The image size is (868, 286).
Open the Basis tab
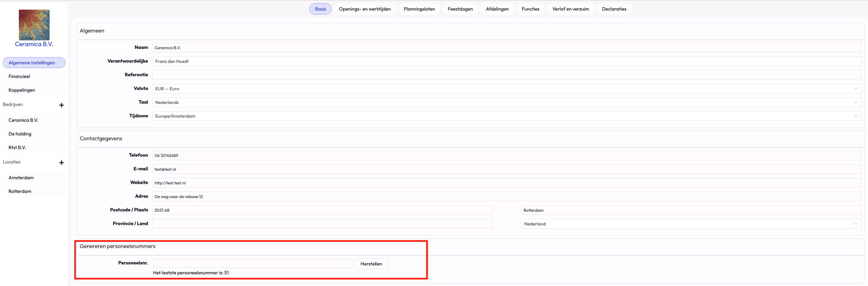coord(320,9)
